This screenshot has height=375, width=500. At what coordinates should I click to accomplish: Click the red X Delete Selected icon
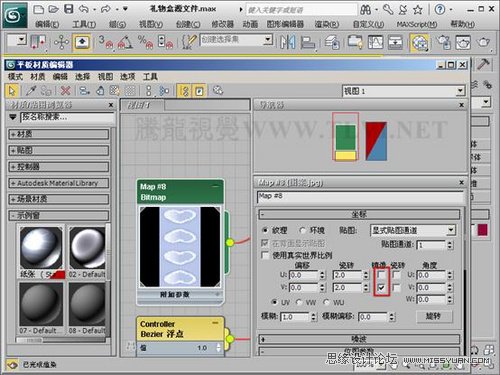point(66,91)
